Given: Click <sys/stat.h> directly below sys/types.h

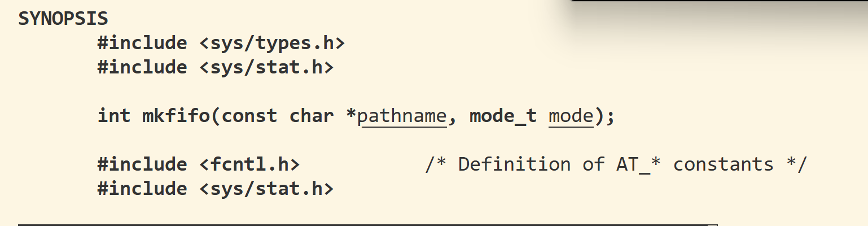Looking at the screenshot, I should pos(266,67).
